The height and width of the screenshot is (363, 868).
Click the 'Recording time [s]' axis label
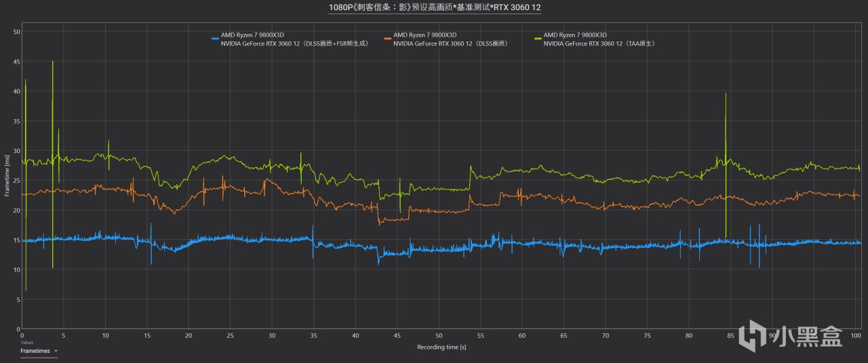pos(441,347)
